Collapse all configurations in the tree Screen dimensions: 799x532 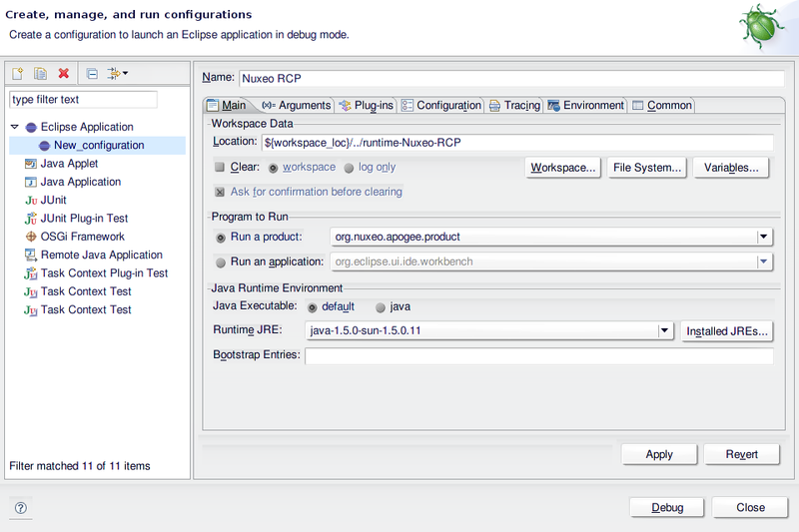click(92, 74)
